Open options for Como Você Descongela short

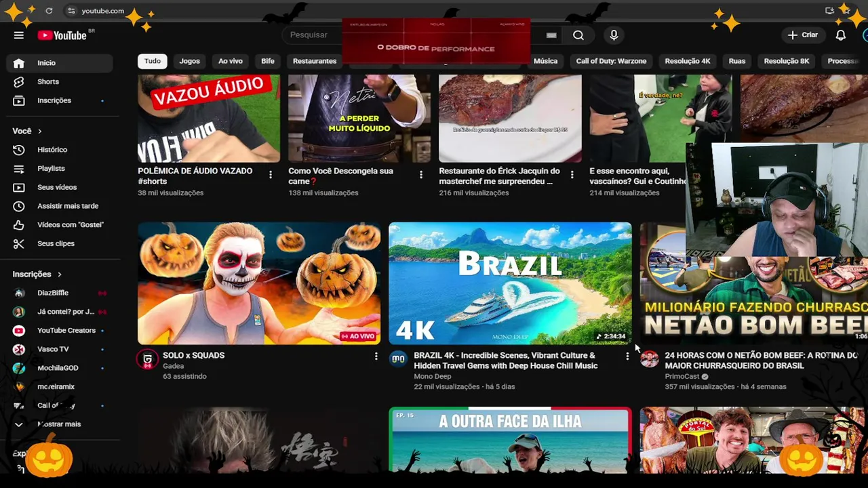tap(421, 175)
